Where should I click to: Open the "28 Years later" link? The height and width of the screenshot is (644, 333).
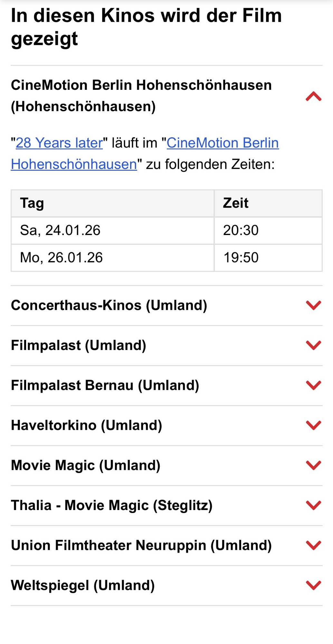pos(59,143)
